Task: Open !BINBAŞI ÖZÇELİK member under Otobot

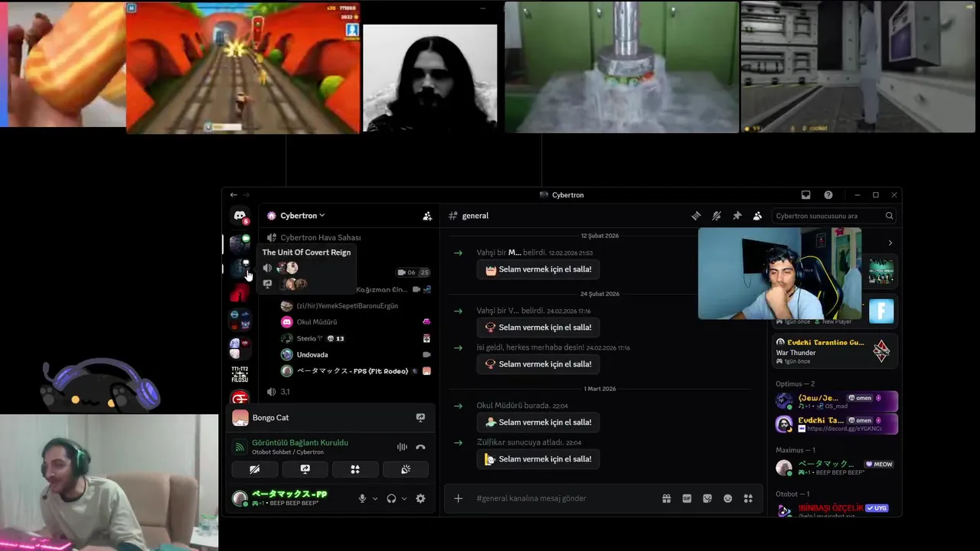Action: click(x=835, y=510)
